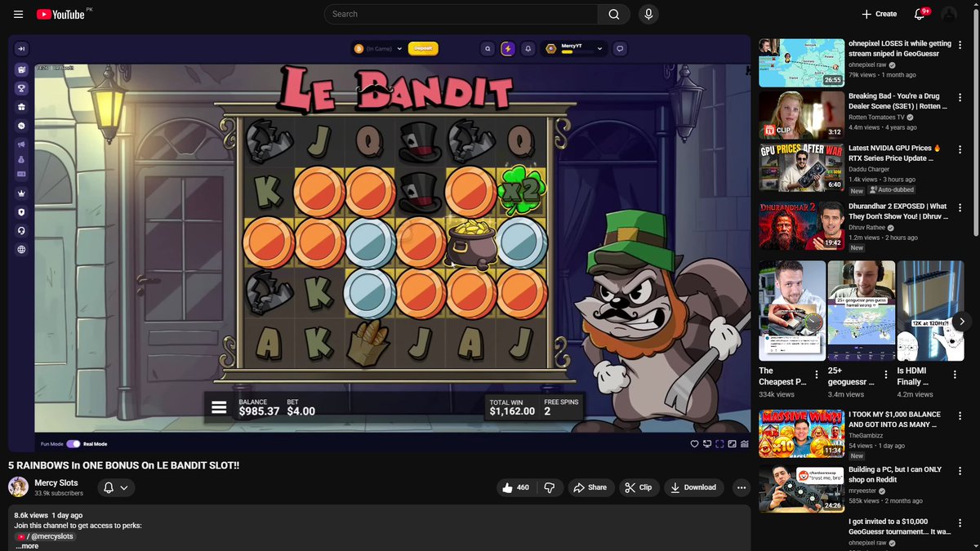Screen dimensions: 980x551
Task: Open the casino games icon in sidebar
Action: [x=21, y=69]
